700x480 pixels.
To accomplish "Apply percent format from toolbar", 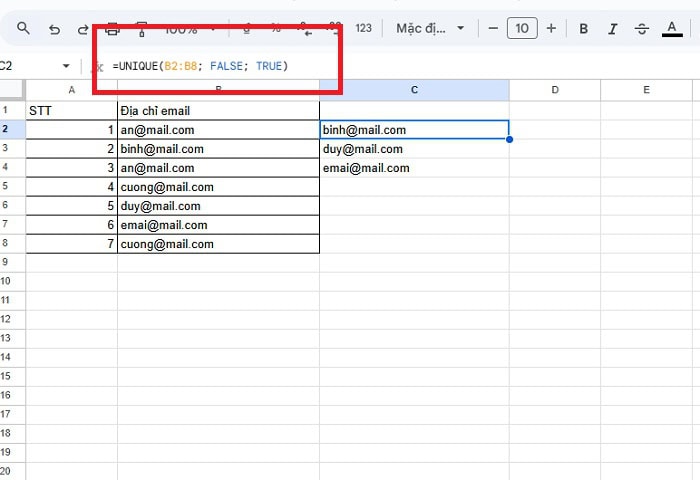I will pos(276,29).
